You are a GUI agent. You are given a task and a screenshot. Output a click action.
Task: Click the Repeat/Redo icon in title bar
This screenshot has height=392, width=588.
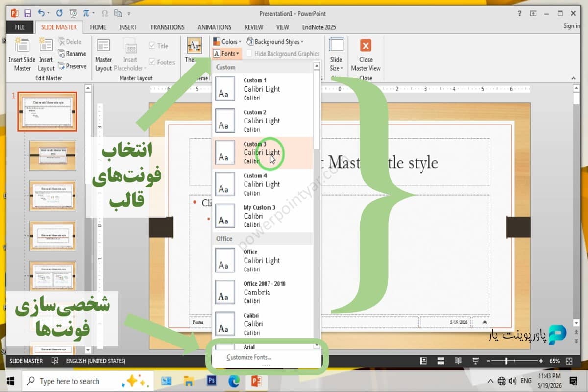(x=60, y=13)
